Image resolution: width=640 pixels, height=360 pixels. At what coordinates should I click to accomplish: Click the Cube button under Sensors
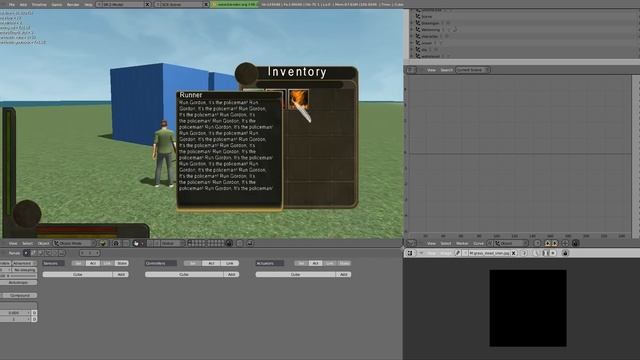coord(78,274)
